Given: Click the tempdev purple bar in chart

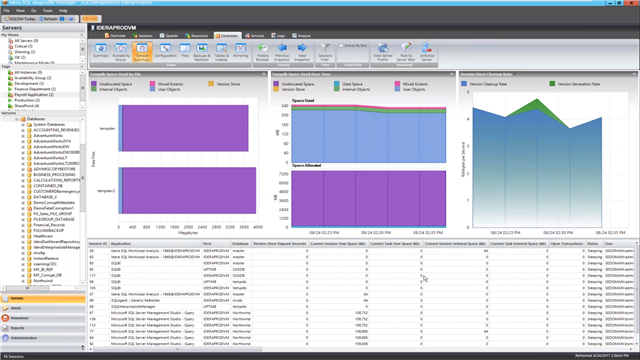Looking at the screenshot, I should tap(185, 128).
